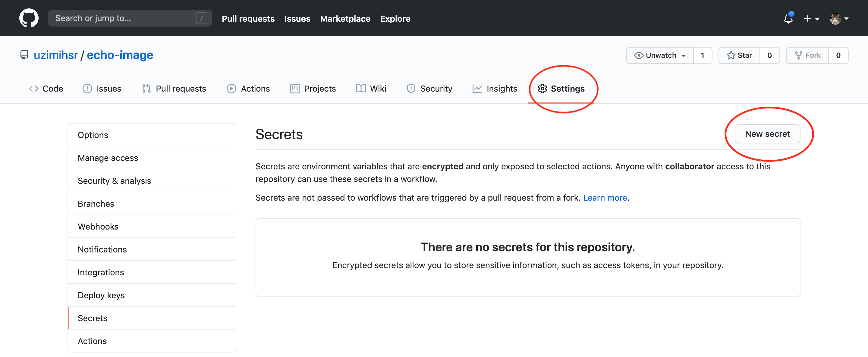Image resolution: width=868 pixels, height=357 pixels.
Task: Go to Marketplace
Action: pos(345,18)
